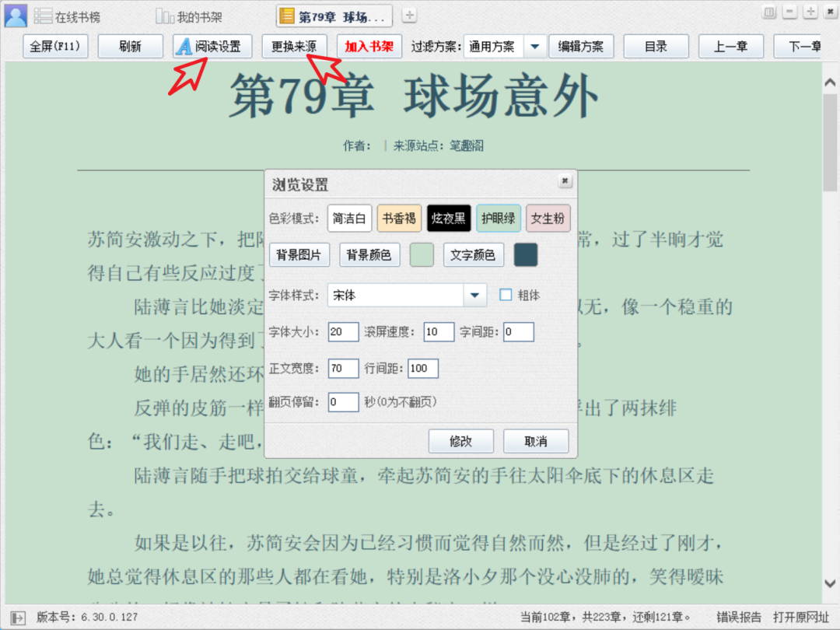This screenshot has height=630, width=840.
Task: Click the book icon on the 第79章 tab
Action: pos(288,16)
